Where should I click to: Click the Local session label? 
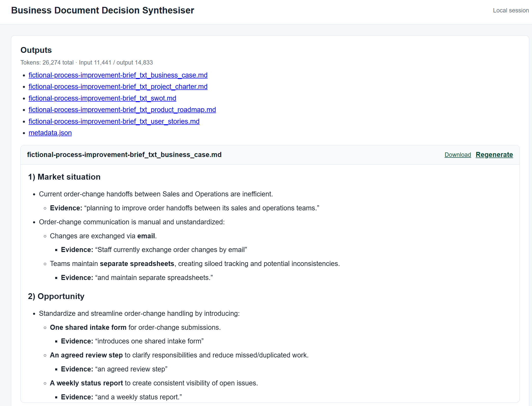511,10
